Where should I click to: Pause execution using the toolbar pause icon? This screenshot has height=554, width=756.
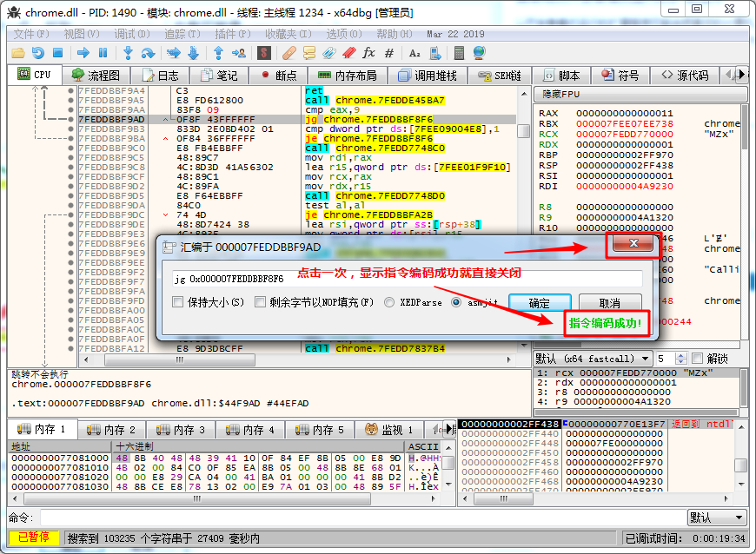point(103,53)
